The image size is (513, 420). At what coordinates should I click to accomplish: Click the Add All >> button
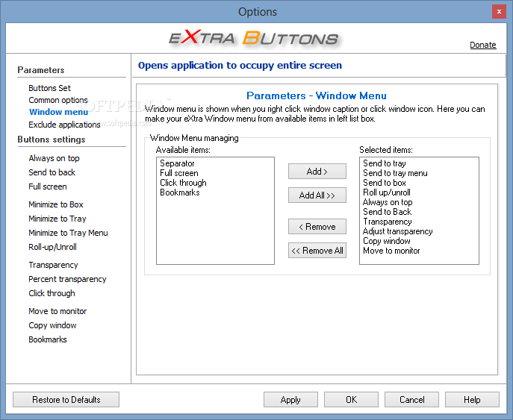317,195
